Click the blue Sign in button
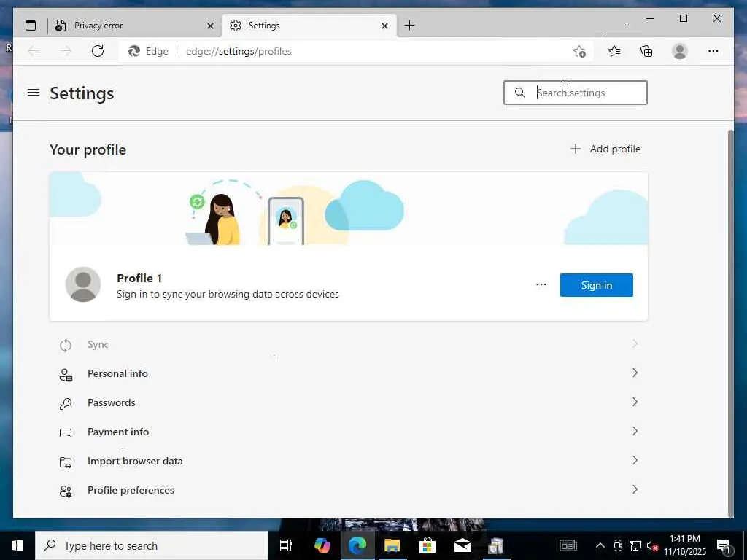This screenshot has width=747, height=560. 597,285
